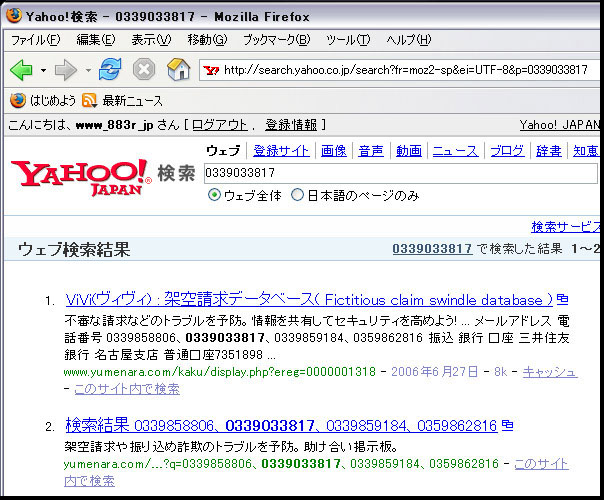Click the URL address bar
Image resolution: width=604 pixels, height=500 pixels.
(x=399, y=70)
